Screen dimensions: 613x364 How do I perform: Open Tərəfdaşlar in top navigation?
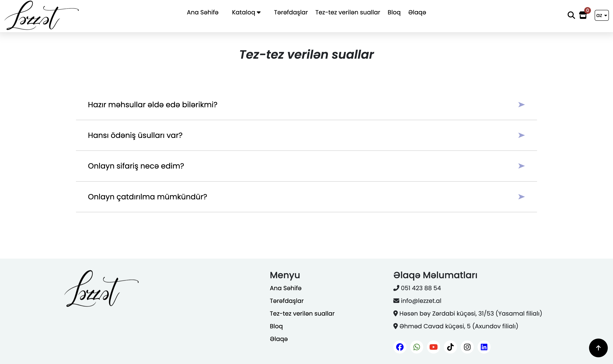click(291, 12)
